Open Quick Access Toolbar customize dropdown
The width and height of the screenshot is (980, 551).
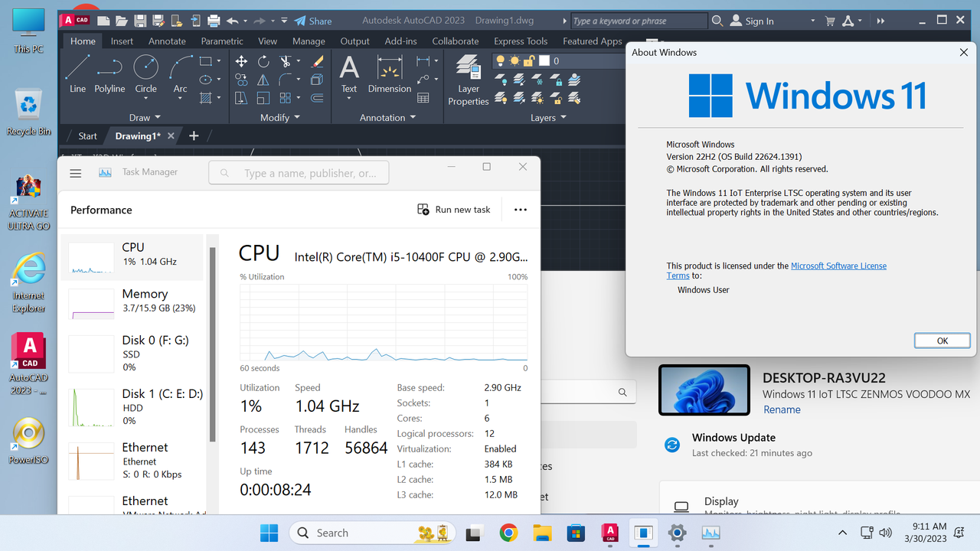tap(284, 21)
